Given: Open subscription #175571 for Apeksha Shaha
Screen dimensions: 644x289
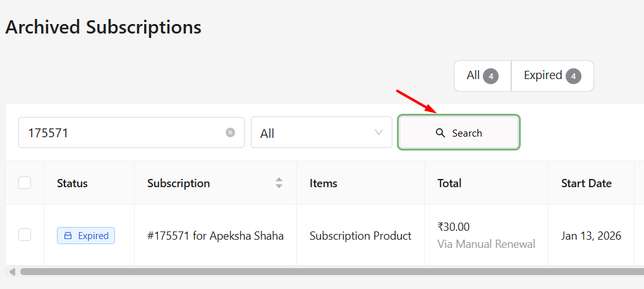Looking at the screenshot, I should [x=215, y=236].
